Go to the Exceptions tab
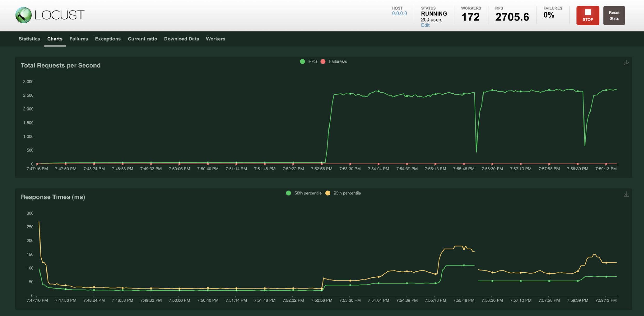The height and width of the screenshot is (316, 644). point(108,39)
